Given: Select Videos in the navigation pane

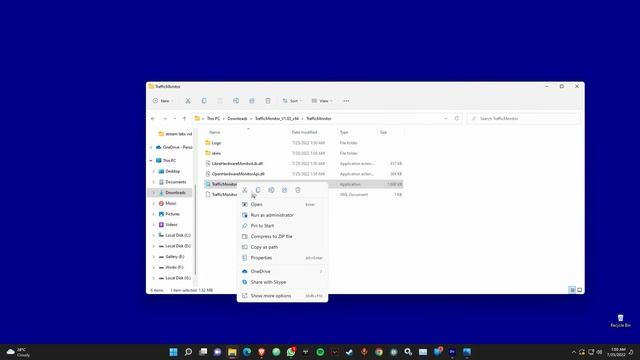Looking at the screenshot, I should (x=170, y=225).
